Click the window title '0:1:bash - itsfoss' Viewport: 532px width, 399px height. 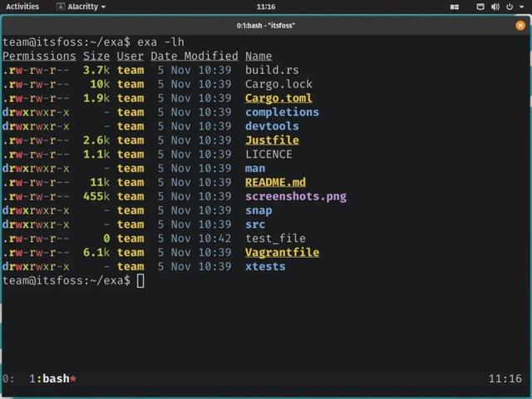tap(266, 26)
